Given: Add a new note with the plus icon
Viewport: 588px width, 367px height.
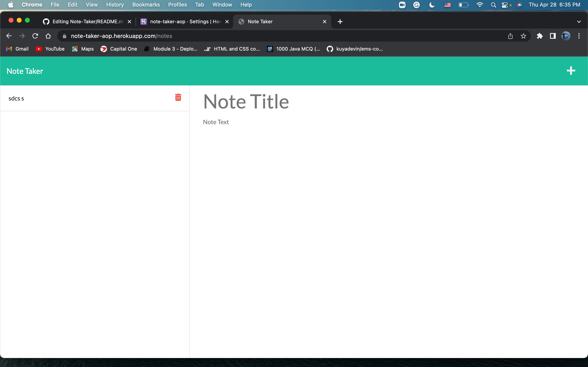Looking at the screenshot, I should click(x=571, y=71).
